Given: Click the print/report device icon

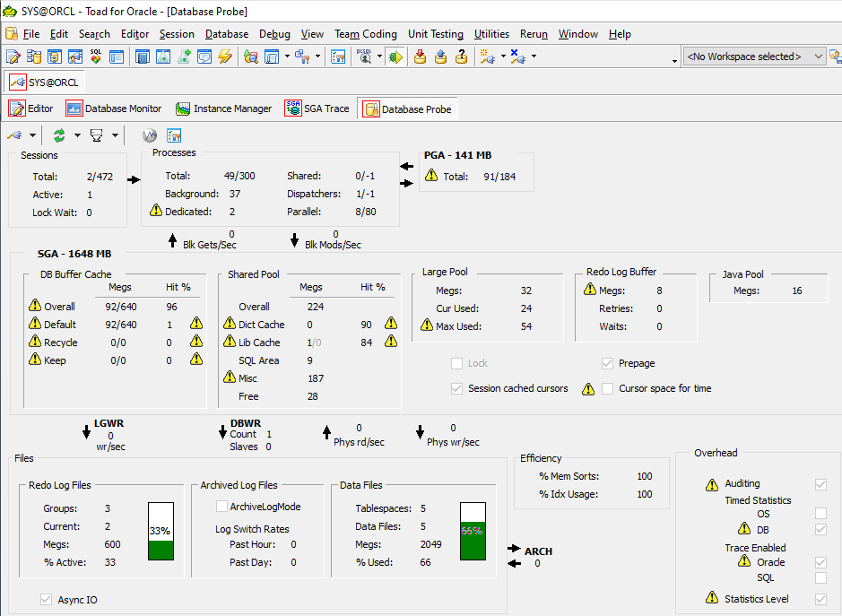Looking at the screenshot, I should point(97,135).
